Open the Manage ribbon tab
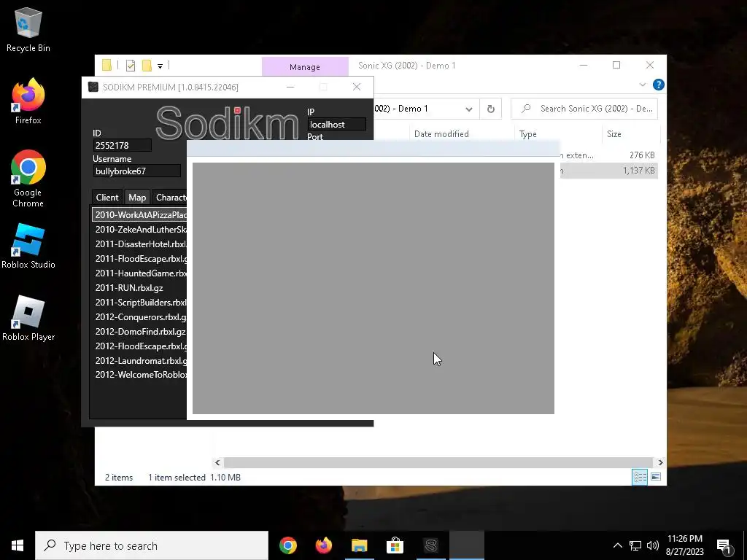The image size is (747, 560). [305, 67]
